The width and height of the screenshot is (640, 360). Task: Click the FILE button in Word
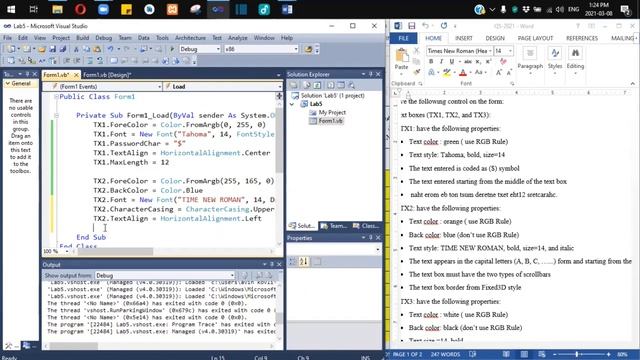pos(403,38)
